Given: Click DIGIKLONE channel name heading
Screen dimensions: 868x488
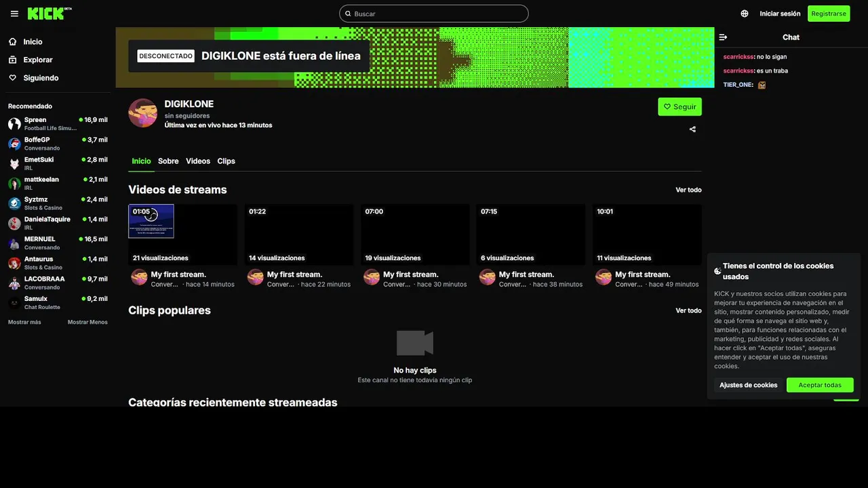Looking at the screenshot, I should point(189,104).
